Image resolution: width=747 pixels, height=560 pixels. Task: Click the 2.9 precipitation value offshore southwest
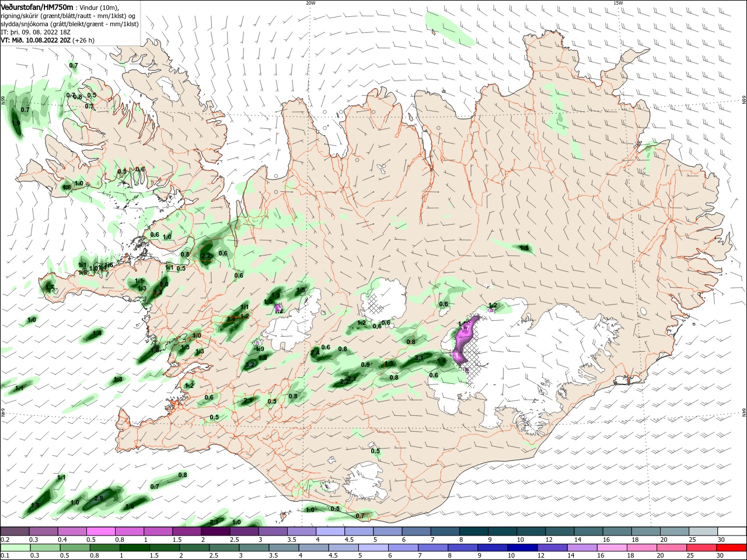tap(98, 498)
